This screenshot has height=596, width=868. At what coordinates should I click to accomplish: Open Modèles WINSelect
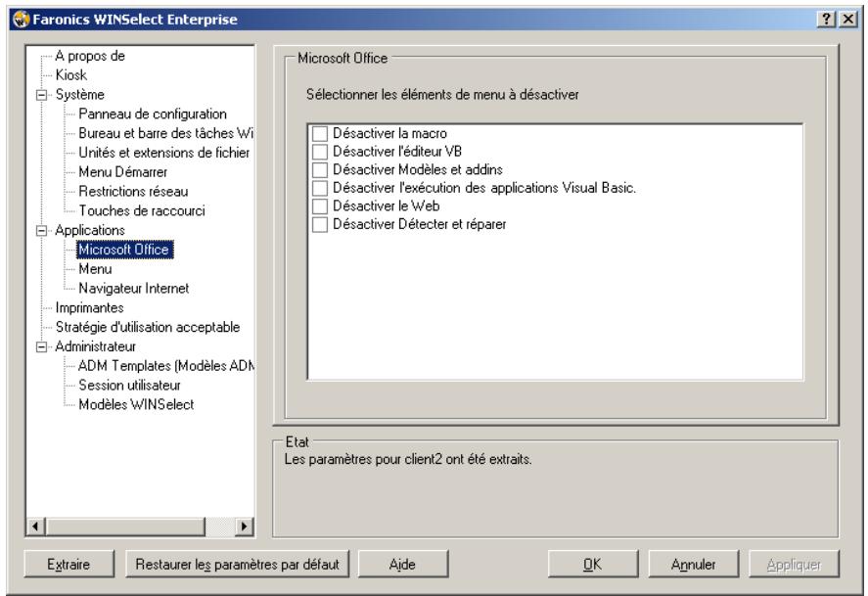(x=136, y=404)
